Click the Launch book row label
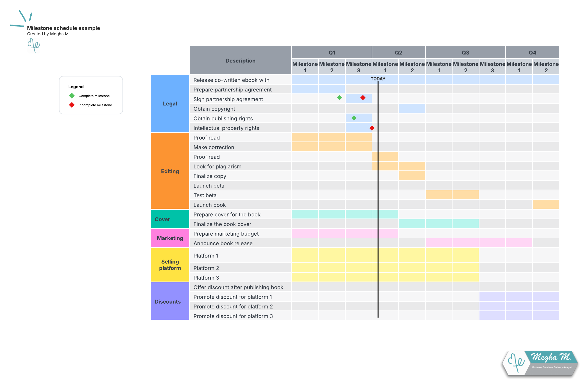The height and width of the screenshot is (386, 588). [209, 205]
